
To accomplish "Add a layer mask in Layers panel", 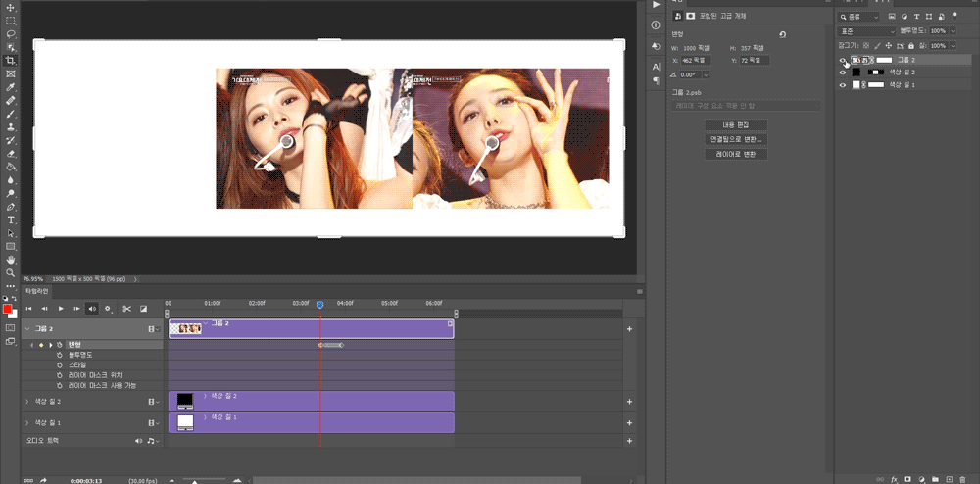I will point(907,479).
